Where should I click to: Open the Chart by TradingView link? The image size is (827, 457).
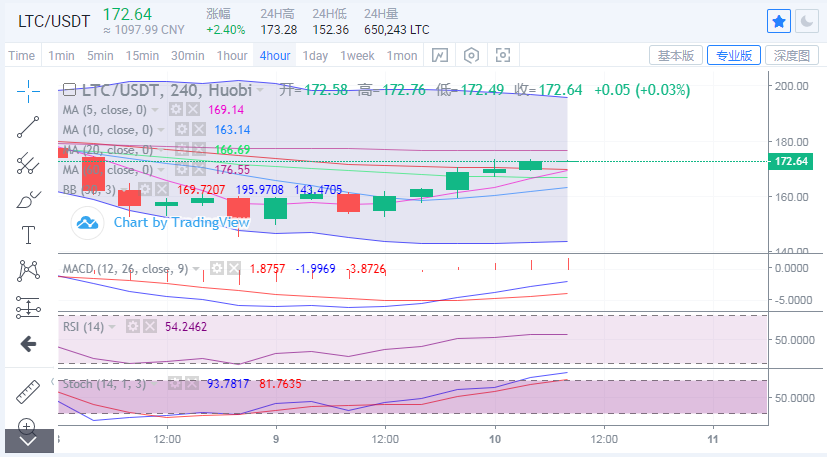coord(181,223)
